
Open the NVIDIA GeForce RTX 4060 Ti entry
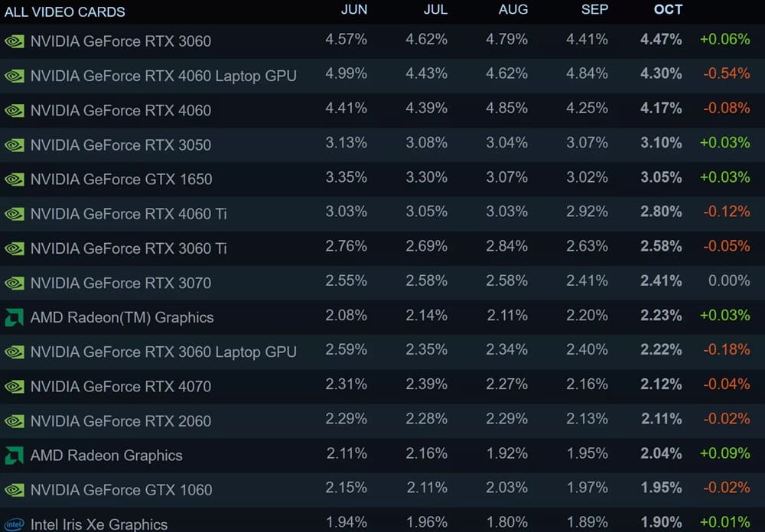[x=129, y=214]
